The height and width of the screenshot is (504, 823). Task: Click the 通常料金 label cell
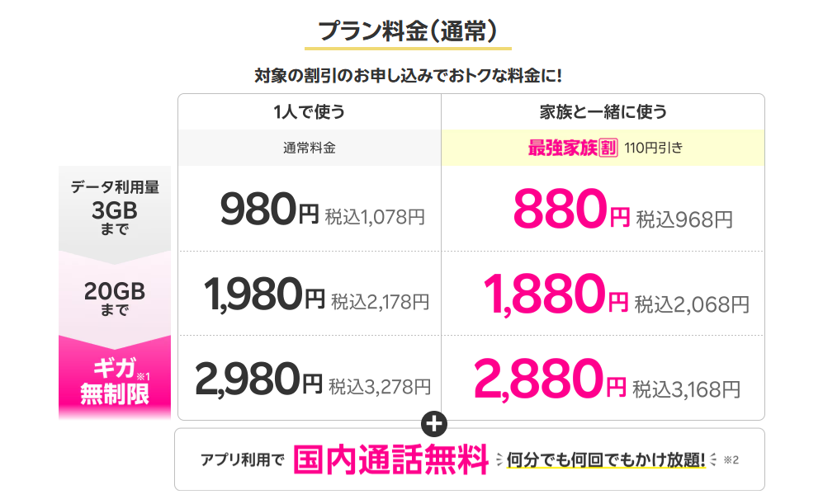[310, 148]
